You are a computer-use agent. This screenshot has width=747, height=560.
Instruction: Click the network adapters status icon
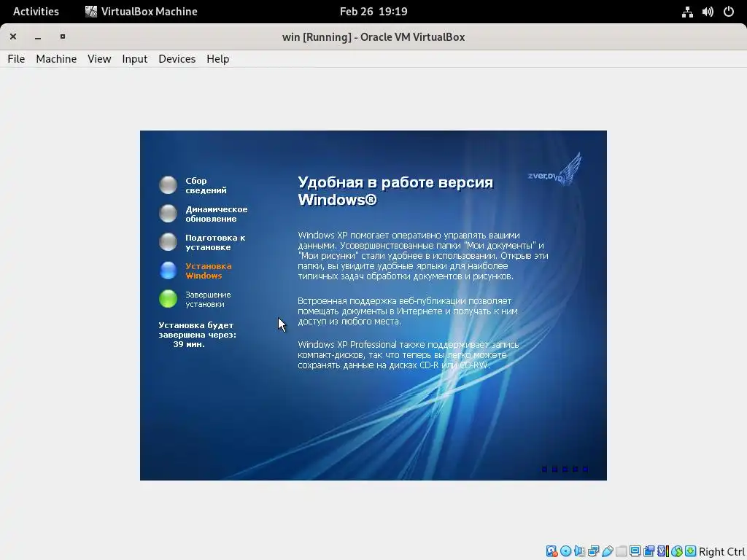tap(593, 551)
